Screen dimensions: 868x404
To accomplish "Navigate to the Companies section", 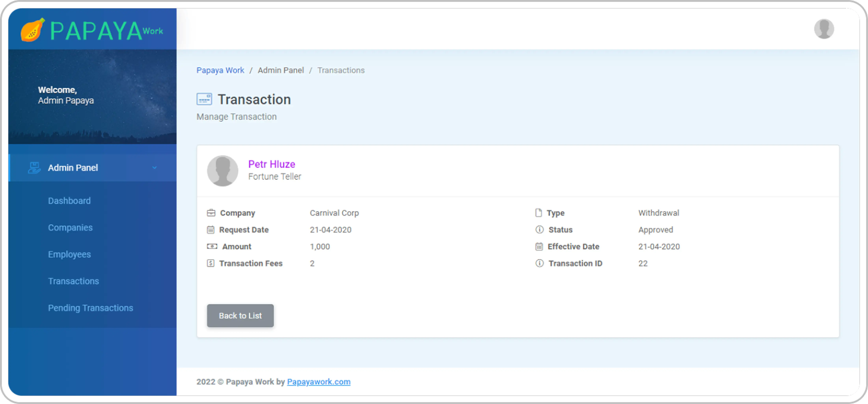I will 70,227.
